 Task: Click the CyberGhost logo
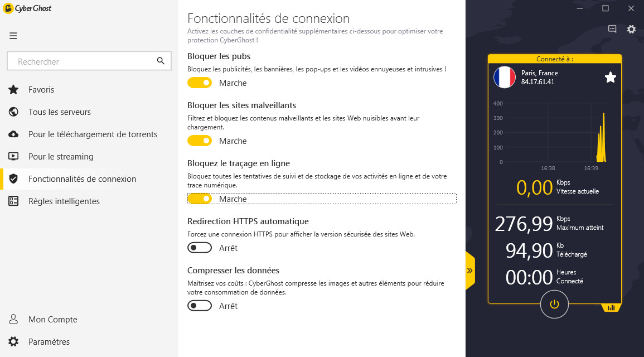[x=27, y=8]
